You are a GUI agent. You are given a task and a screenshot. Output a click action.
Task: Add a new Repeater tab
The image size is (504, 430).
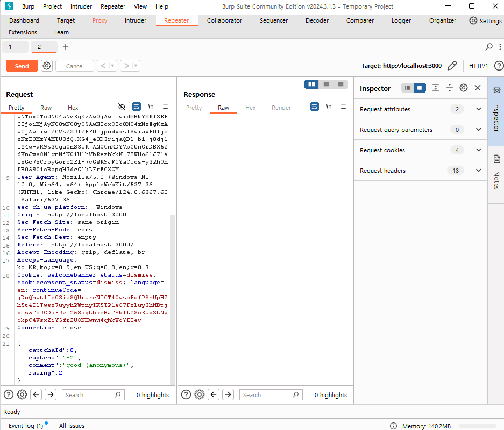pos(66,47)
